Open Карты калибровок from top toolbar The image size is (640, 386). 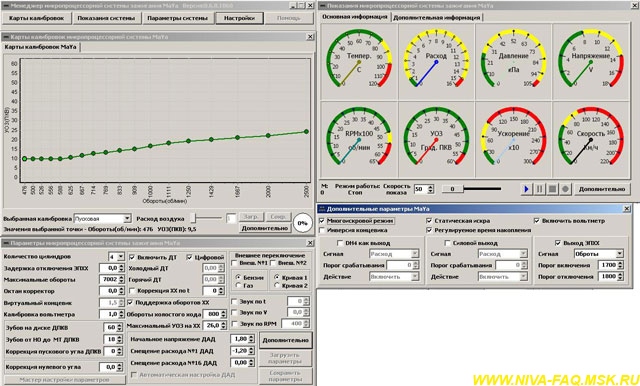coord(37,18)
